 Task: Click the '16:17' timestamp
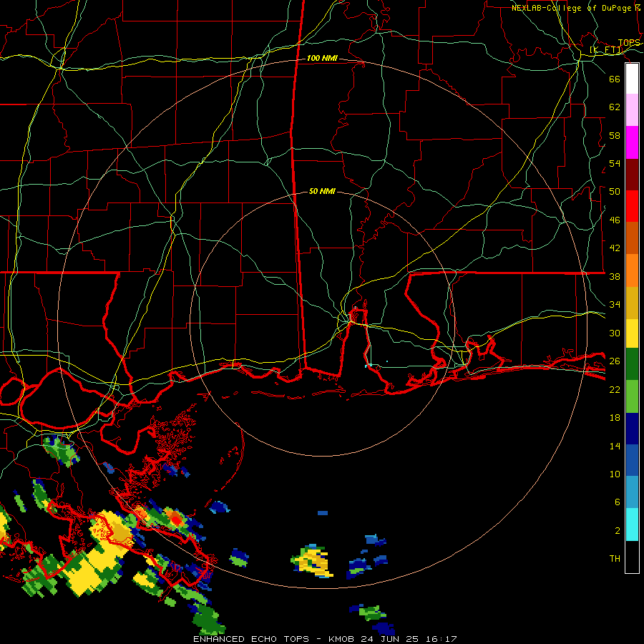tap(441, 639)
